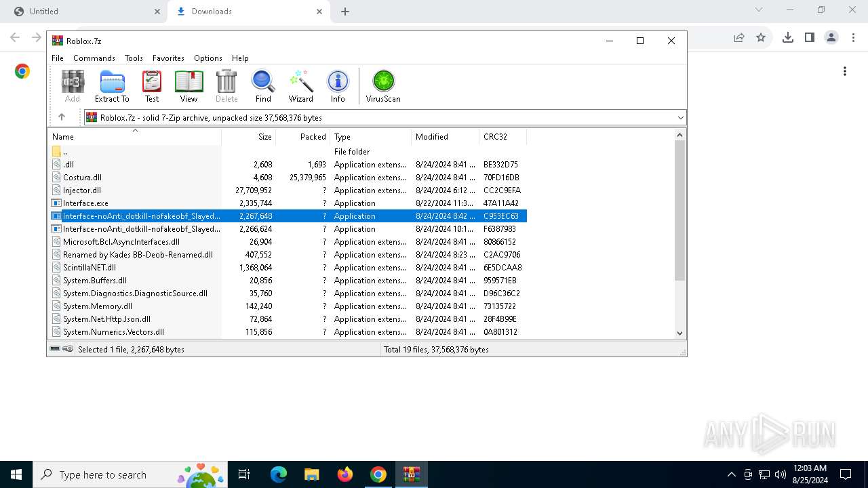Click scrollbar down arrow in file list
Viewport: 868px width, 488px height.
click(x=680, y=333)
